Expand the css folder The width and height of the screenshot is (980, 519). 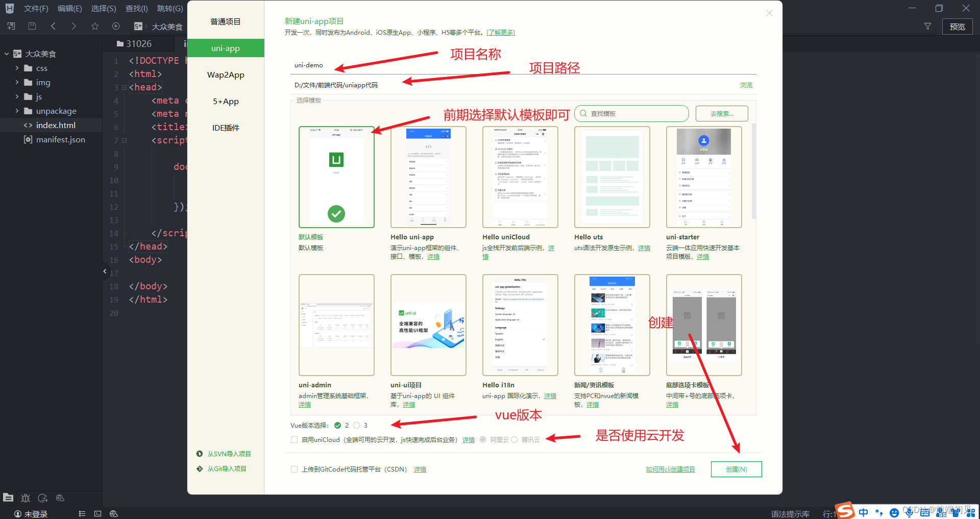[x=17, y=68]
